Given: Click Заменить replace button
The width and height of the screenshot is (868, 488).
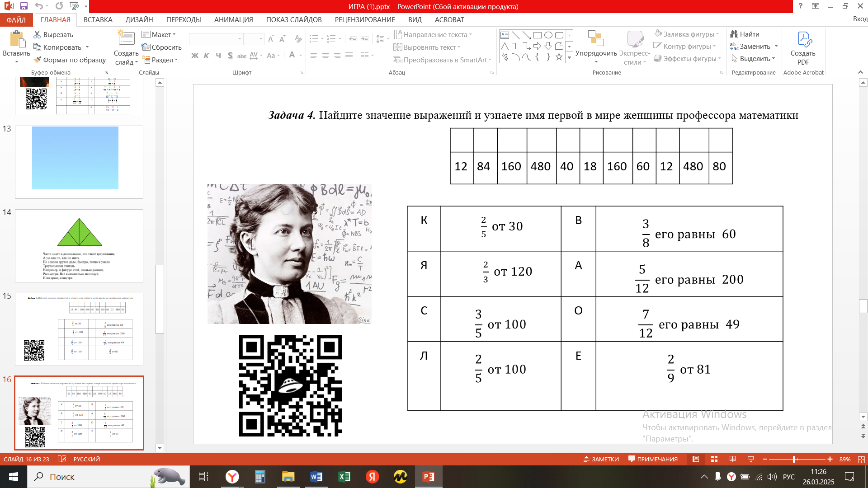Looking at the screenshot, I should (754, 47).
